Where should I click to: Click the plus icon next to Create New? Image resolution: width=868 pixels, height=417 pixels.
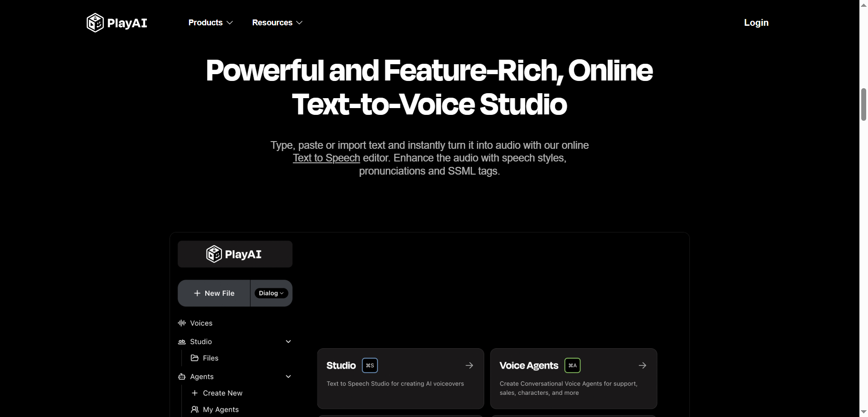pyautogui.click(x=194, y=393)
